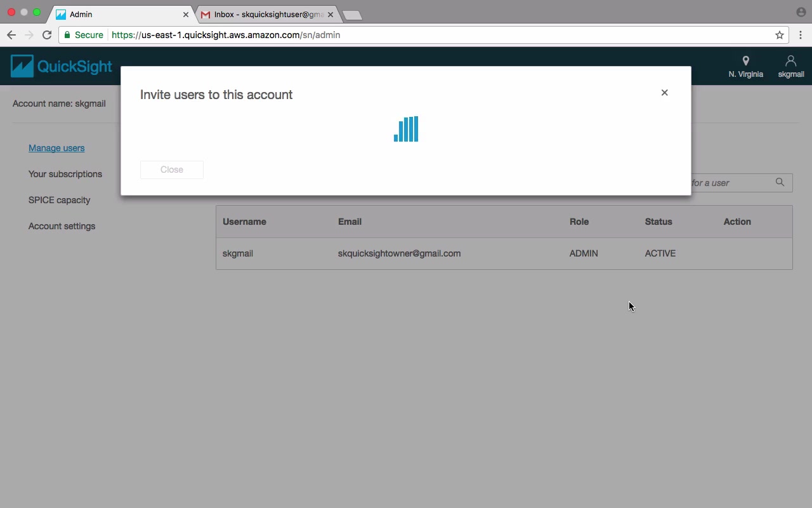812x508 pixels.
Task: Click the Email column header
Action: 350,222
